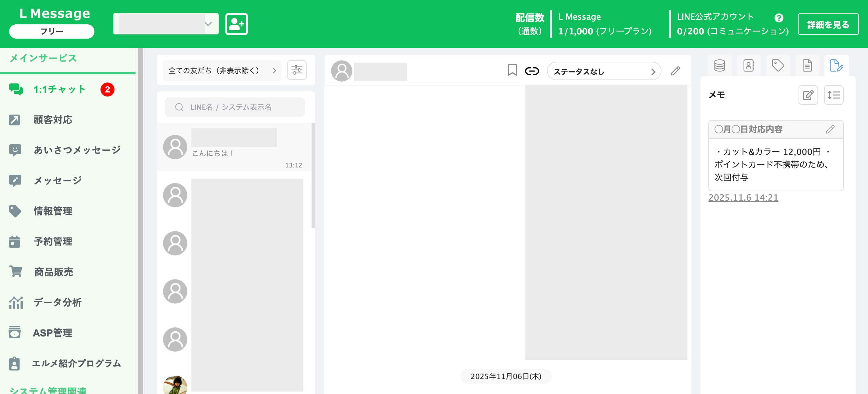Image resolution: width=868 pixels, height=394 pixels.
Task: Switch to the memo edit tab
Action: [x=836, y=65]
